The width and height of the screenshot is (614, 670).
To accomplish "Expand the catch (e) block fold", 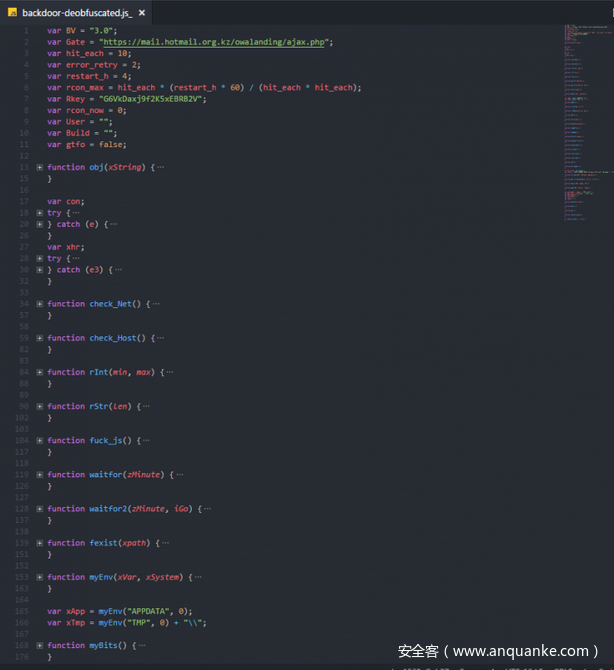I will click(39, 224).
